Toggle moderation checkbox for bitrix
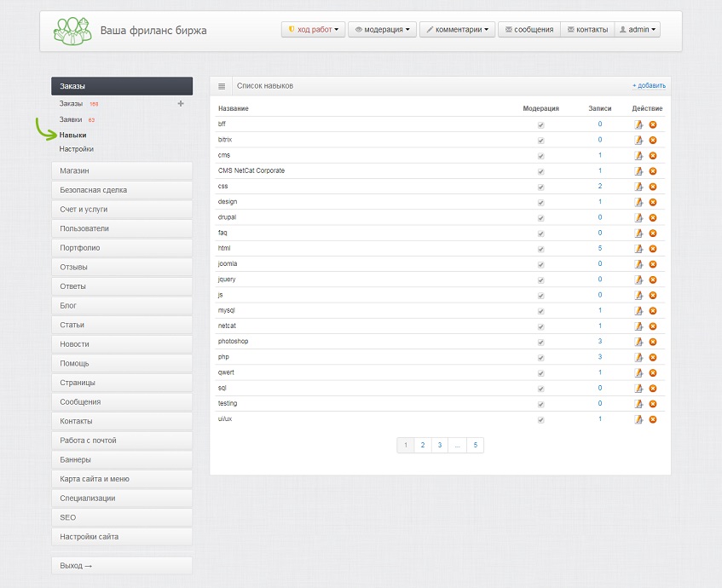This screenshot has width=722, height=588. click(x=541, y=141)
